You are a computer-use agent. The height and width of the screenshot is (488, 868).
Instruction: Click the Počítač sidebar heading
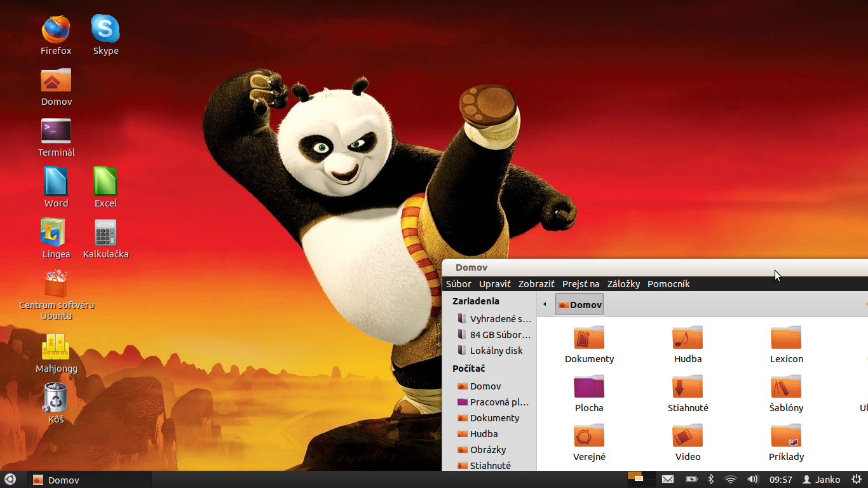(468, 368)
